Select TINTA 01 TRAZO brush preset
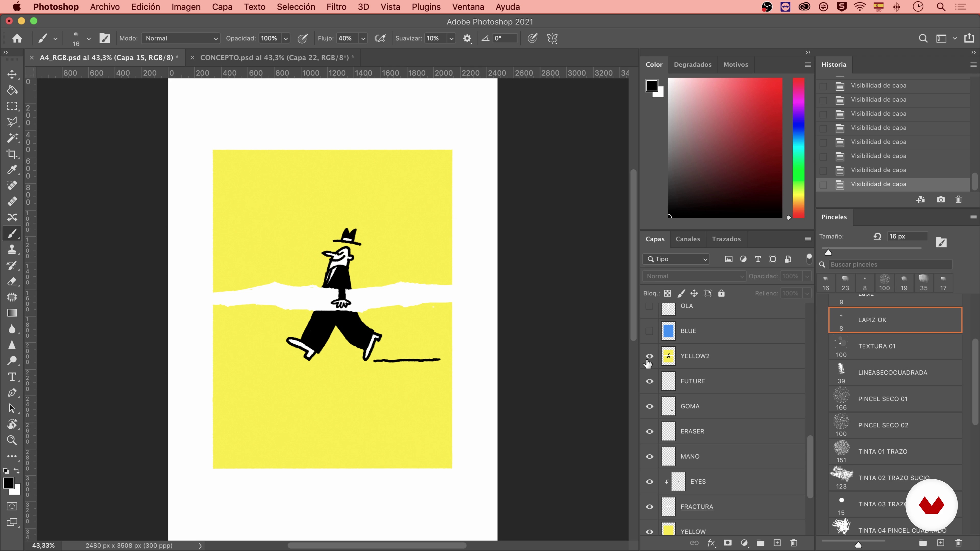The width and height of the screenshot is (980, 551). point(895,451)
